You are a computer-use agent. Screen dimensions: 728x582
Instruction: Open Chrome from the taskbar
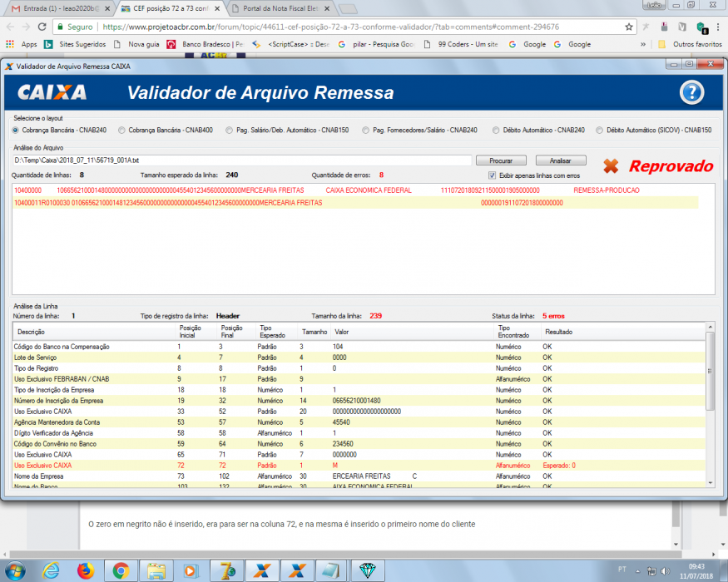[121, 570]
